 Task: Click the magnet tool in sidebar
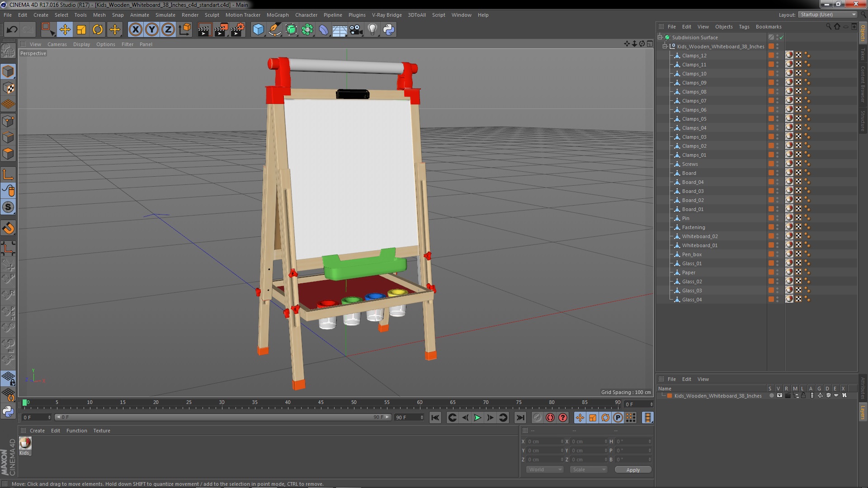click(8, 228)
